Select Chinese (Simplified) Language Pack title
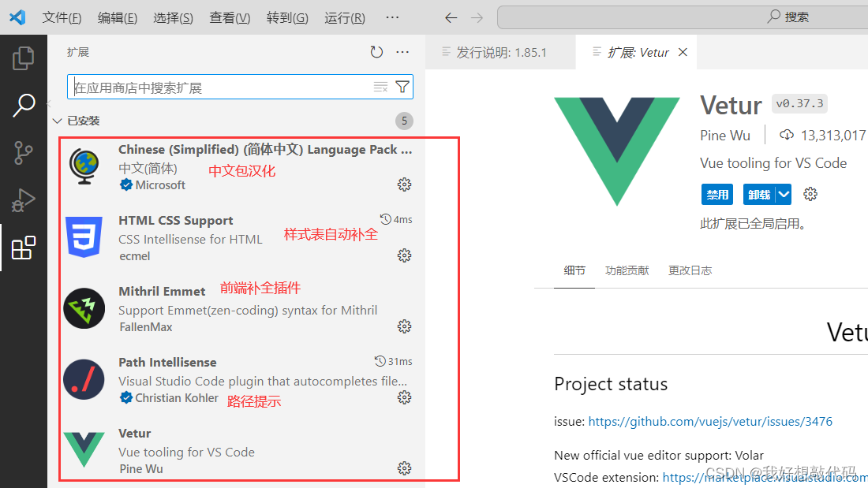The width and height of the screenshot is (868, 488). pos(265,149)
